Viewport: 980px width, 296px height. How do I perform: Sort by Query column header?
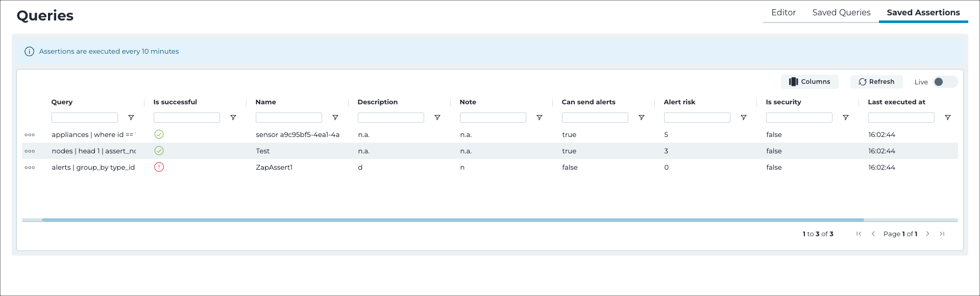pyautogui.click(x=62, y=102)
